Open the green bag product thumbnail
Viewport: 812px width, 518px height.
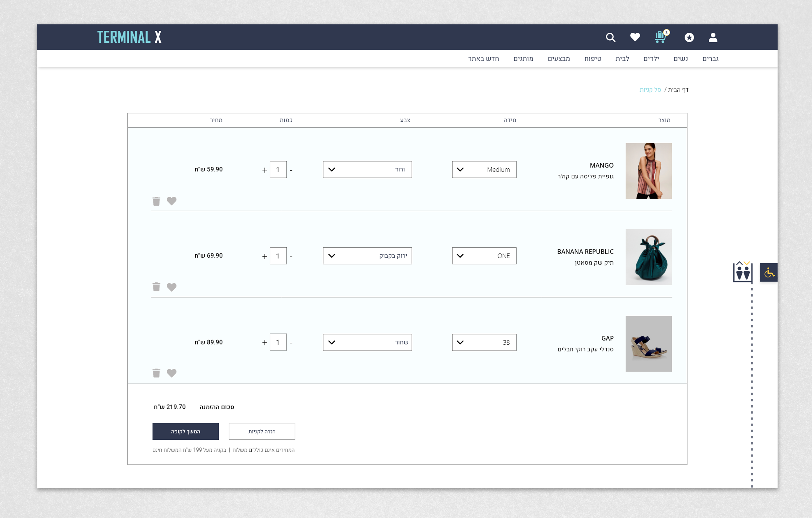click(649, 257)
